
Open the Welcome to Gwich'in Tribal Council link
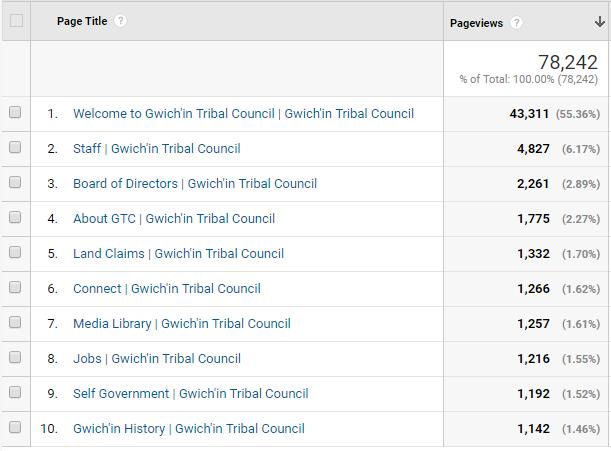coord(243,114)
